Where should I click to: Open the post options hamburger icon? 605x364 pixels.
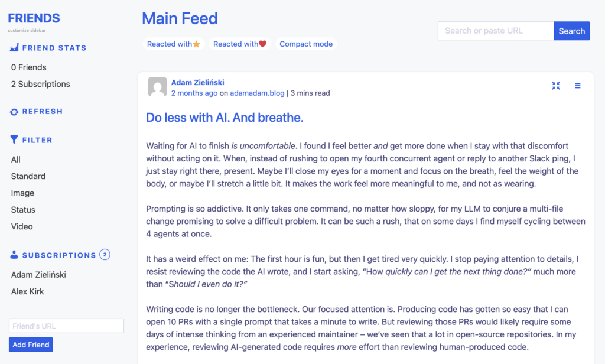[x=577, y=85]
